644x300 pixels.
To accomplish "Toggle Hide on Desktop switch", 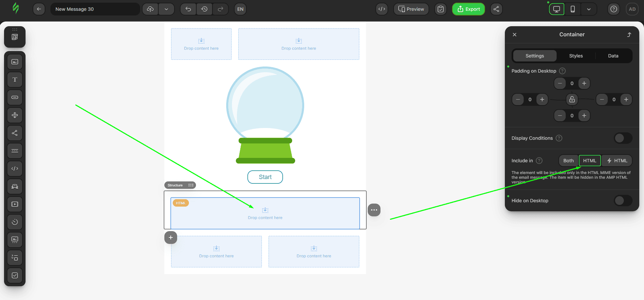I will pos(623,201).
